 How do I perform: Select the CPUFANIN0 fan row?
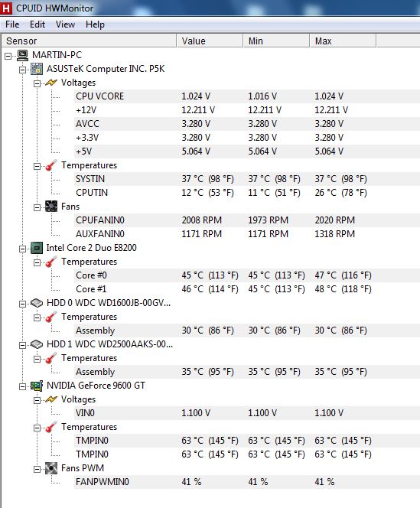[x=247, y=220]
